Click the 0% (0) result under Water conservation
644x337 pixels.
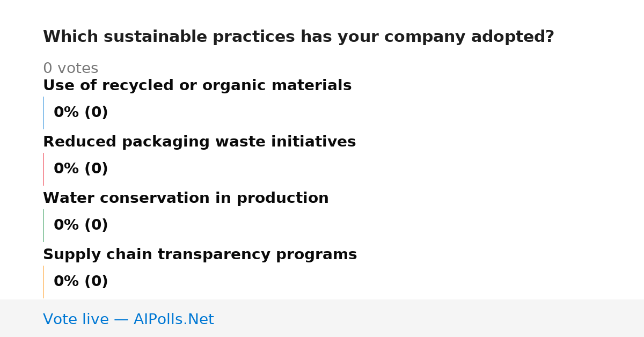[81, 225]
